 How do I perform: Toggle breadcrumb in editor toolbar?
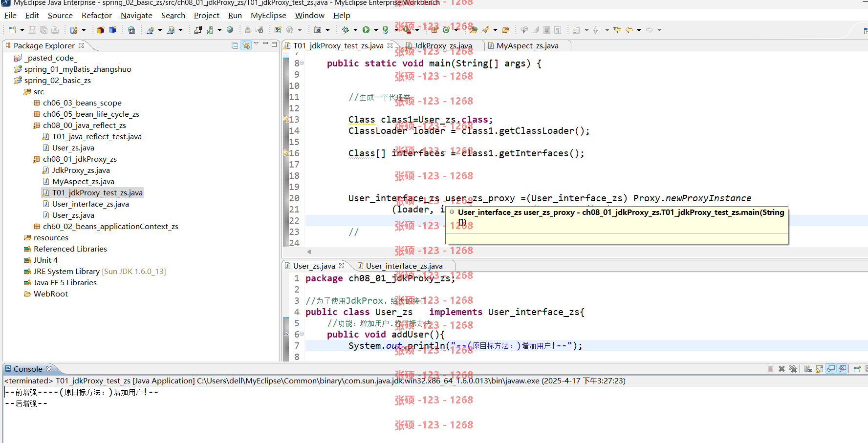(524, 30)
